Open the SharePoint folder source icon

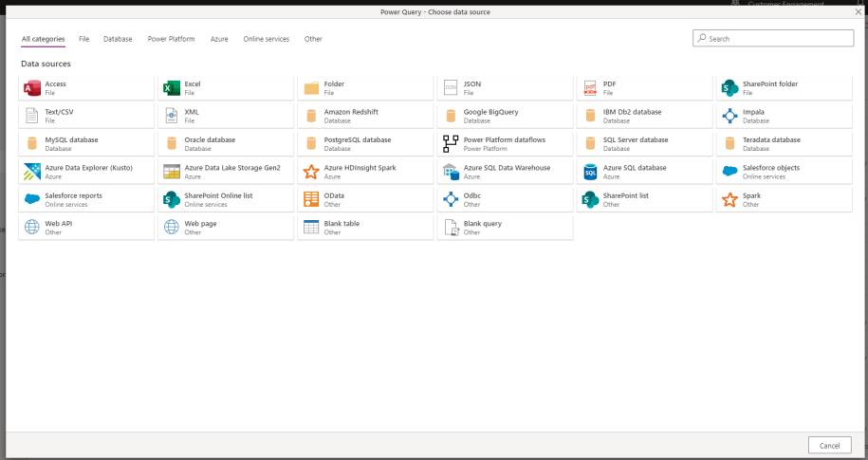point(729,88)
